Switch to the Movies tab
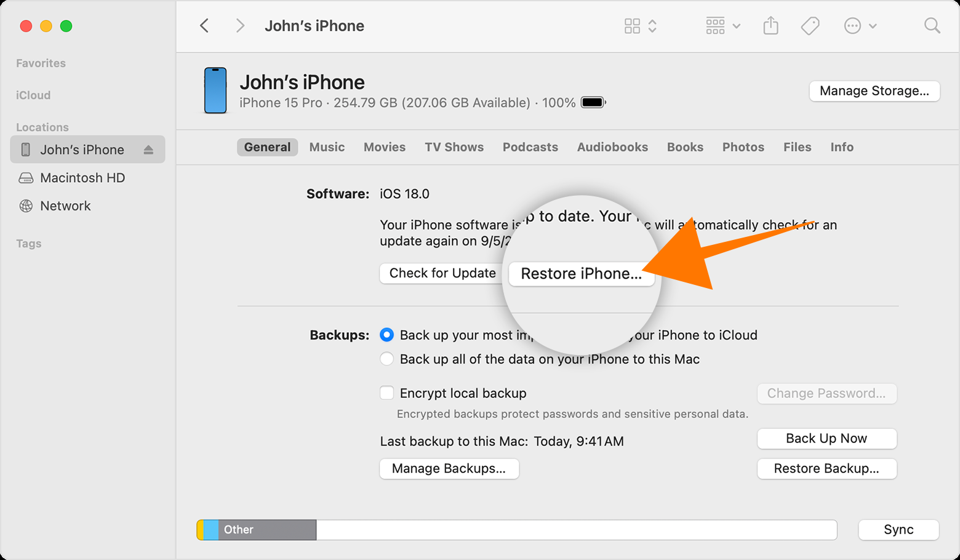This screenshot has height=560, width=960. tap(385, 147)
